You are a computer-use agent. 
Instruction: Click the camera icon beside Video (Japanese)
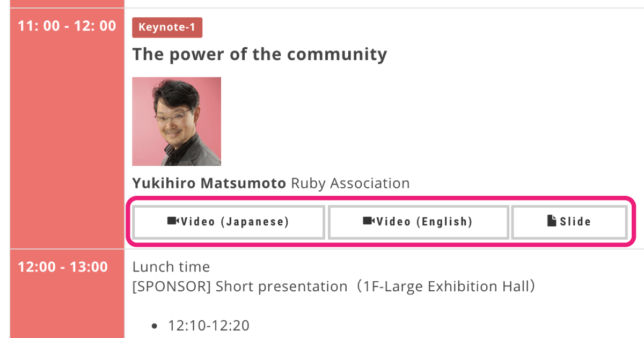point(173,222)
